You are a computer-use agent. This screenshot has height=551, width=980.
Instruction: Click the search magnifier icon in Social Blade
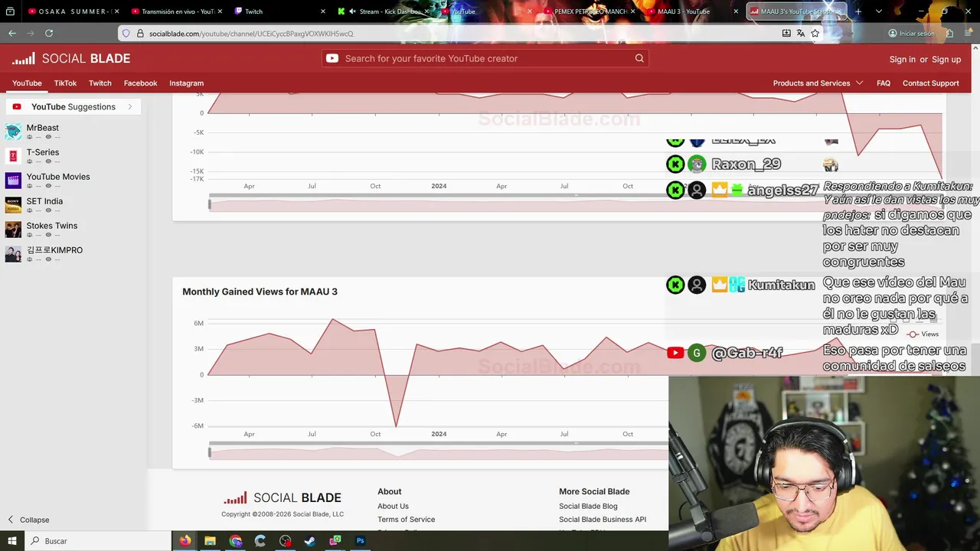point(639,58)
